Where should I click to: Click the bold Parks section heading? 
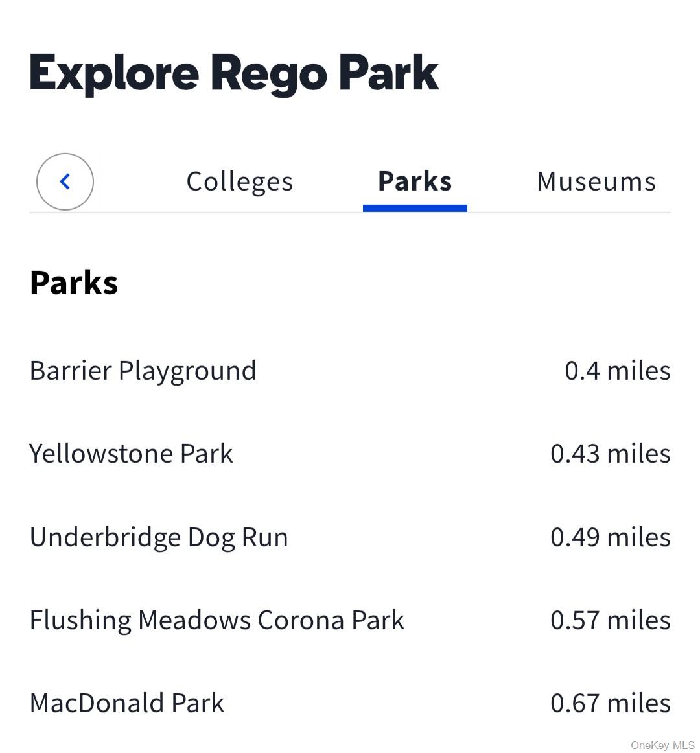[x=73, y=283]
